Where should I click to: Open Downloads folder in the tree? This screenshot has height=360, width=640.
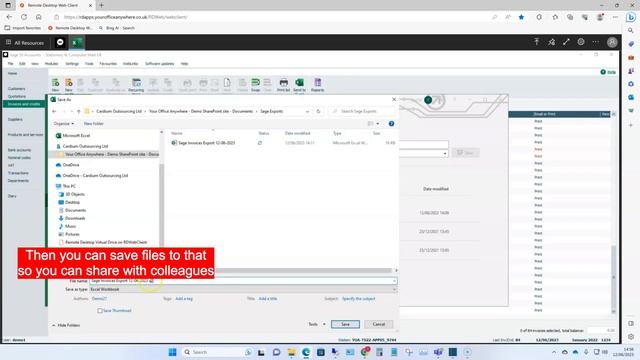pyautogui.click(x=75, y=218)
